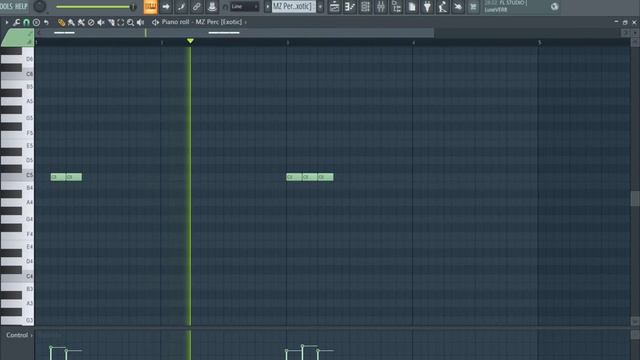The height and width of the screenshot is (360, 640).
Task: Toggle the multilink-to-controllers chain button
Action: click(x=196, y=7)
